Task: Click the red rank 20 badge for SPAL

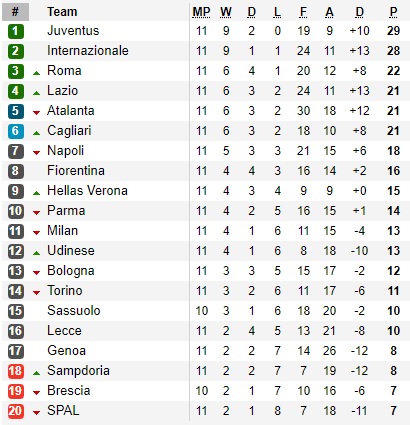Action: [x=16, y=411]
